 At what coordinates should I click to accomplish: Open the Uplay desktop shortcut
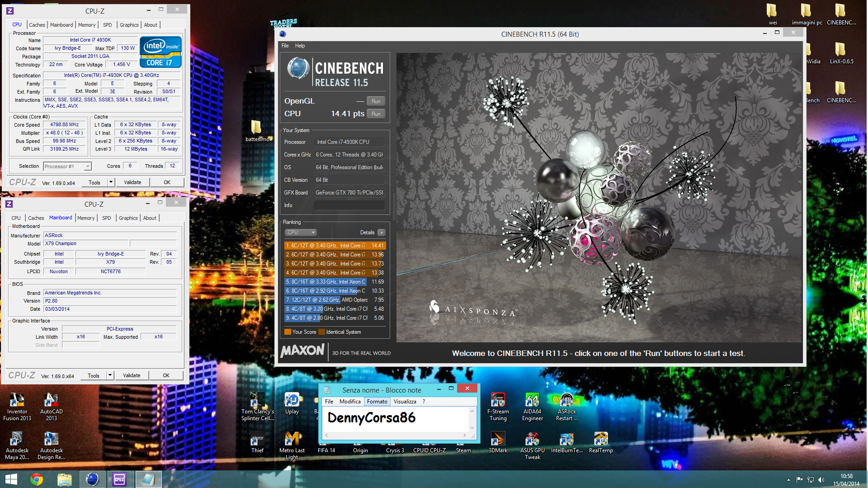tap(292, 404)
